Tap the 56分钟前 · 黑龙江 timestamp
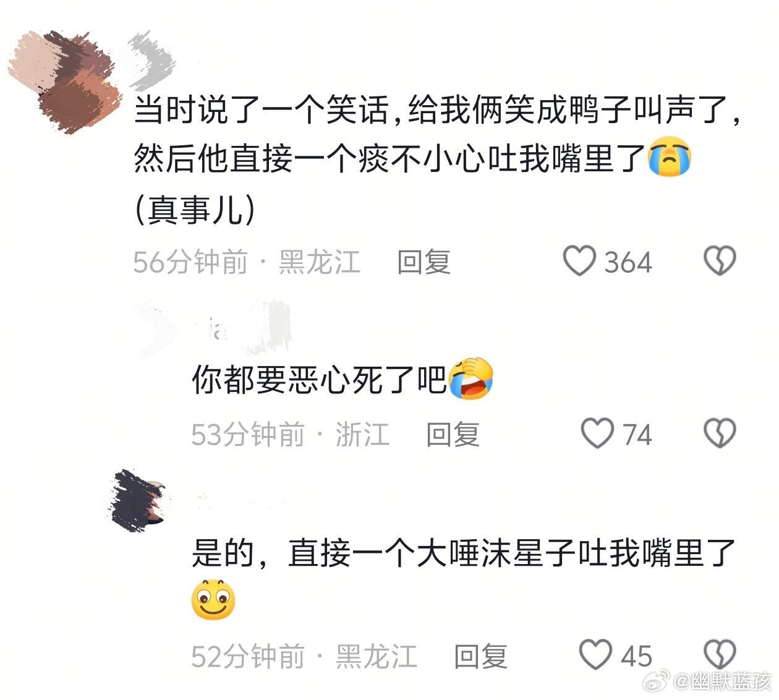The image size is (779, 700). pos(246,262)
